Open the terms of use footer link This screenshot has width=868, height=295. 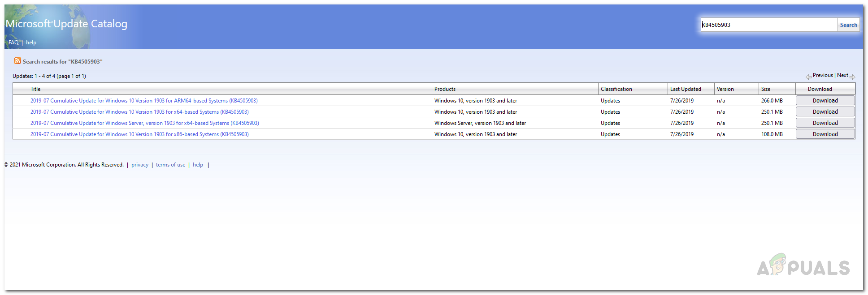[x=170, y=165]
